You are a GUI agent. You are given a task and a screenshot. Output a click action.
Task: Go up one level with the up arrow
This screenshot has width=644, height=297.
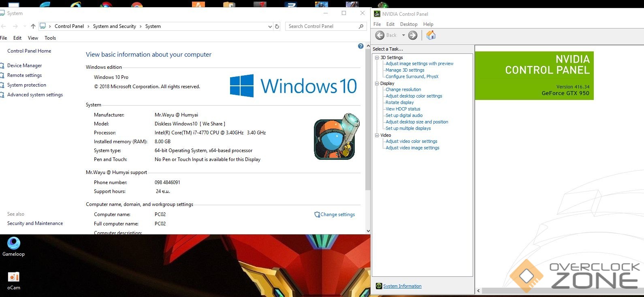(x=33, y=26)
